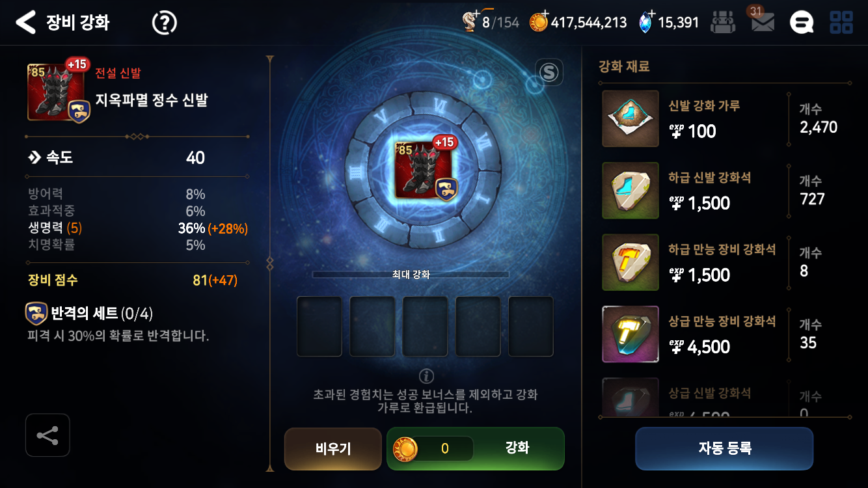This screenshot has height=488, width=868.
Task: Tap the info icon under material slots
Action: [426, 375]
